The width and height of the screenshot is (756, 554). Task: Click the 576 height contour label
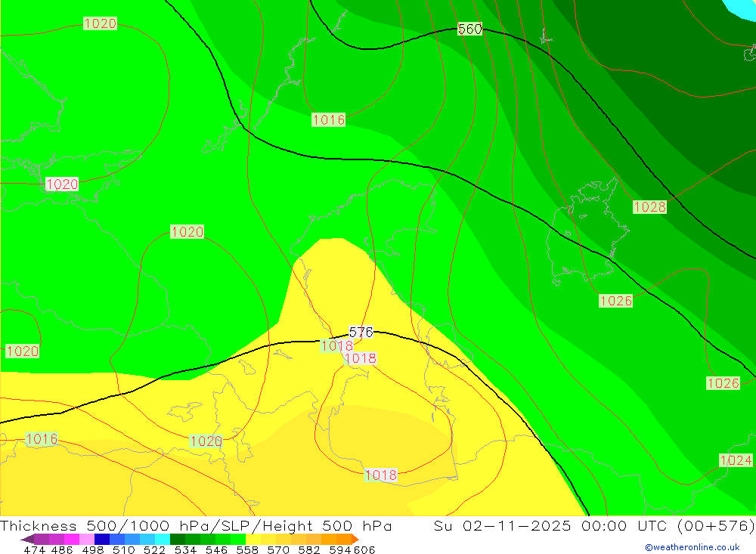pyautogui.click(x=361, y=332)
